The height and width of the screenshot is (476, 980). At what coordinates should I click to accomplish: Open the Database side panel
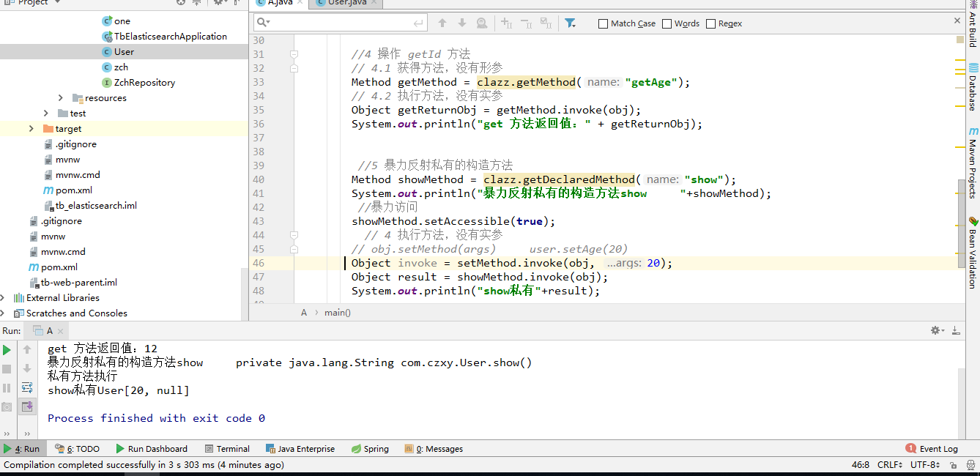973,88
